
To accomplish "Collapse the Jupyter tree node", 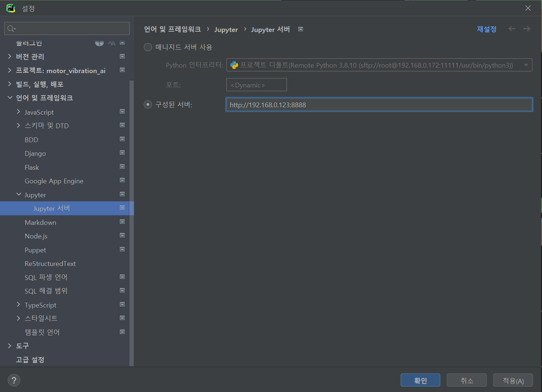I will click(x=18, y=194).
